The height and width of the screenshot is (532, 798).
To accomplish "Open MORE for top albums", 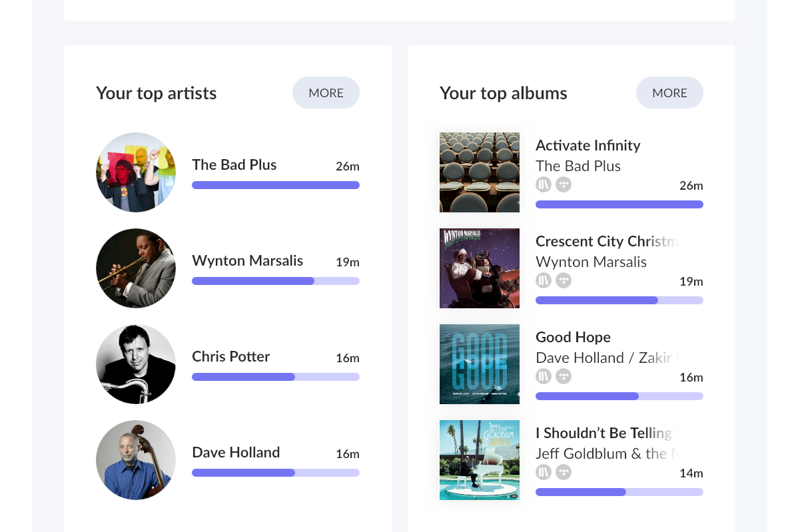I will pos(669,93).
